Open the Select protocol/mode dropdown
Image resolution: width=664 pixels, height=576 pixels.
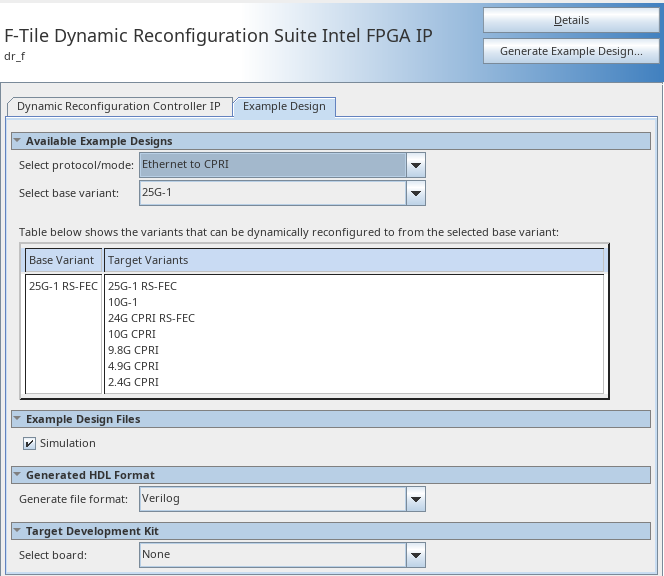coord(417,165)
